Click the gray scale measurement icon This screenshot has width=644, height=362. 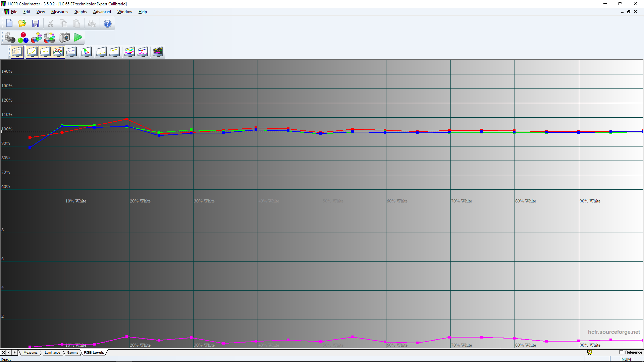10,38
